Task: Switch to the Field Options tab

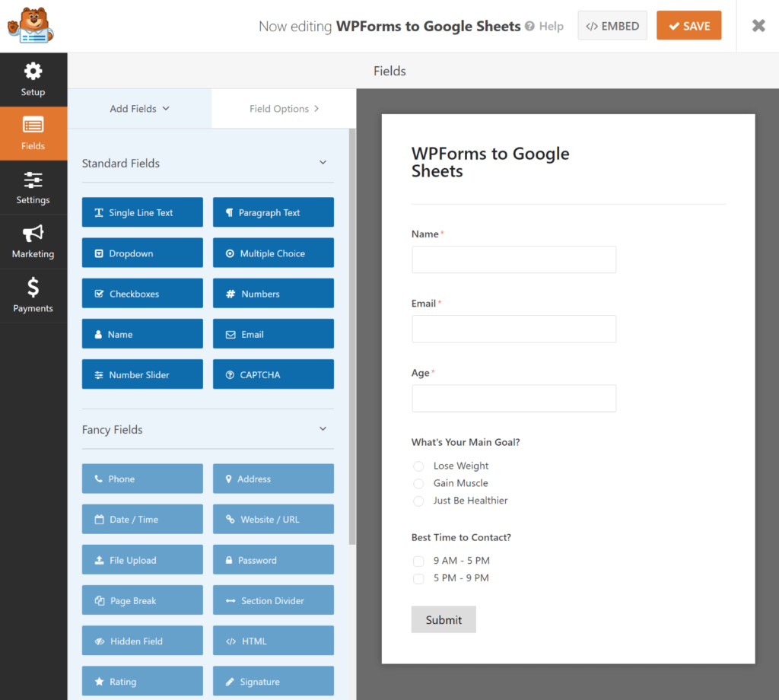Action: tap(283, 108)
